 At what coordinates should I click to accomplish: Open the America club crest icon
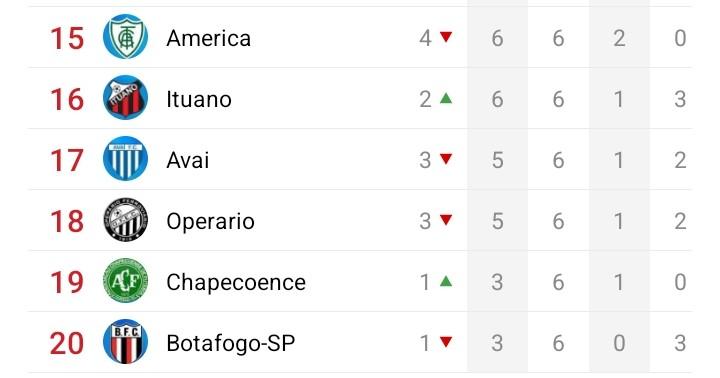coord(125,37)
